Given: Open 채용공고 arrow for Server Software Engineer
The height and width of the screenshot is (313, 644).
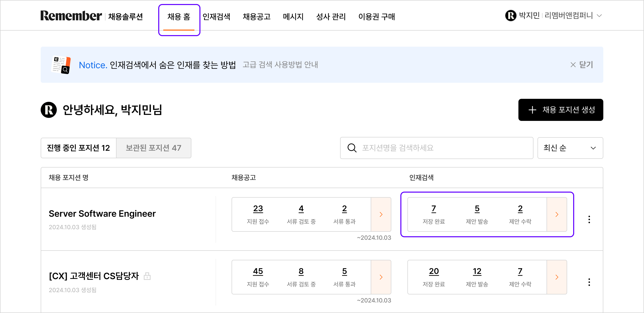Looking at the screenshot, I should click(x=381, y=214).
